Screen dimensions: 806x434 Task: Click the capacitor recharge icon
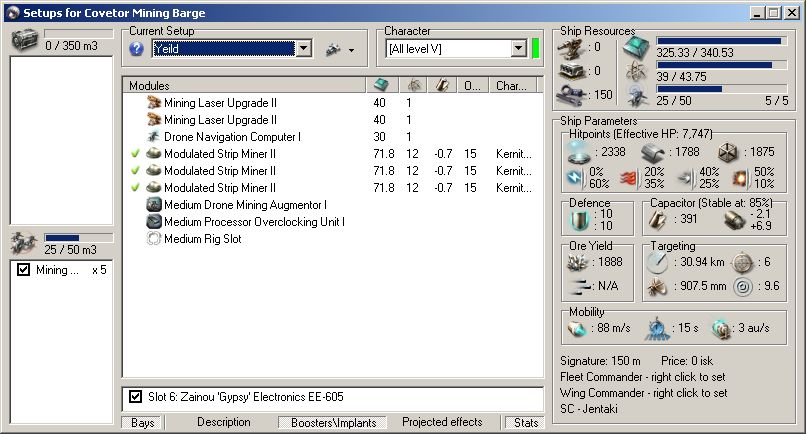735,220
